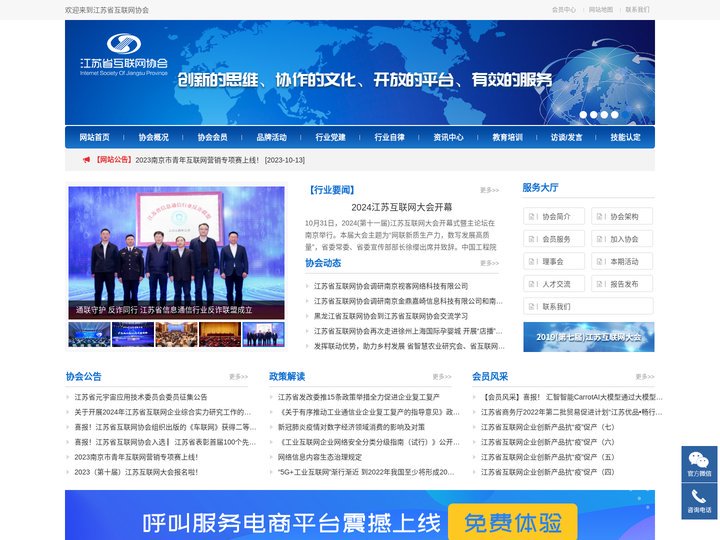Viewport: 720px width, 540px height.
Task: Open 网络信息内容生态治理规定 article
Action: pos(320,457)
